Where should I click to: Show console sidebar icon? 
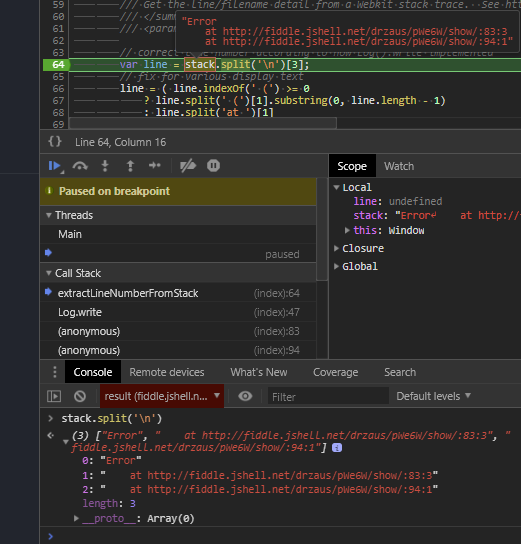tap(54, 396)
